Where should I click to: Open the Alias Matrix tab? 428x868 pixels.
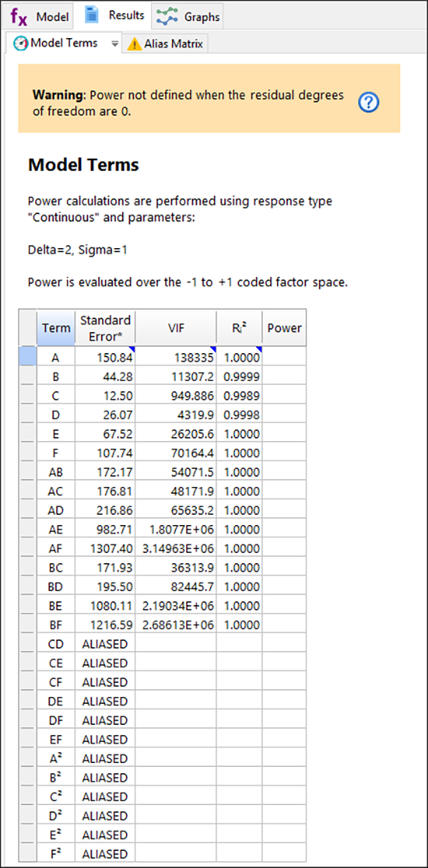tap(165, 44)
